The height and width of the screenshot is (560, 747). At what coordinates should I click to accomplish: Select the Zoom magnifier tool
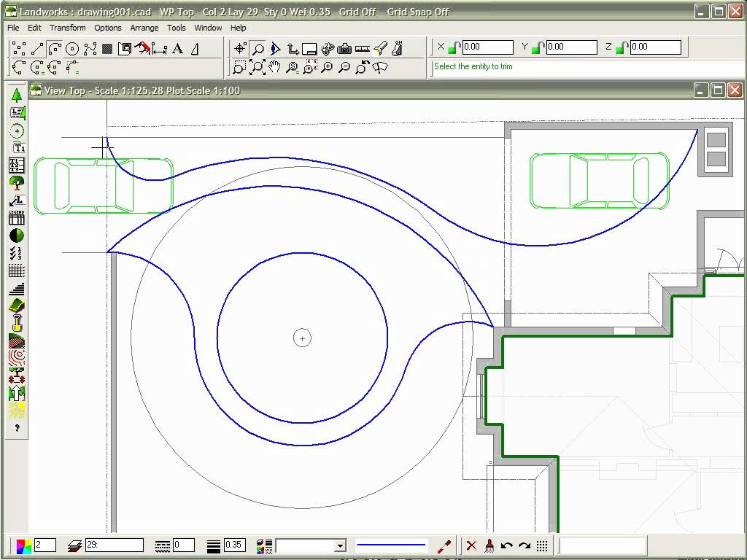pyautogui.click(x=258, y=48)
